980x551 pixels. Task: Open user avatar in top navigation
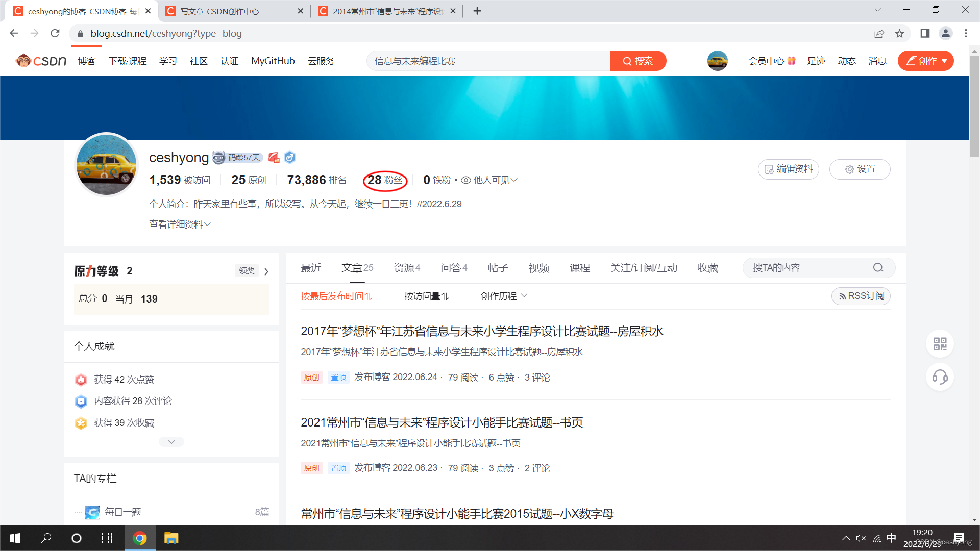point(717,61)
